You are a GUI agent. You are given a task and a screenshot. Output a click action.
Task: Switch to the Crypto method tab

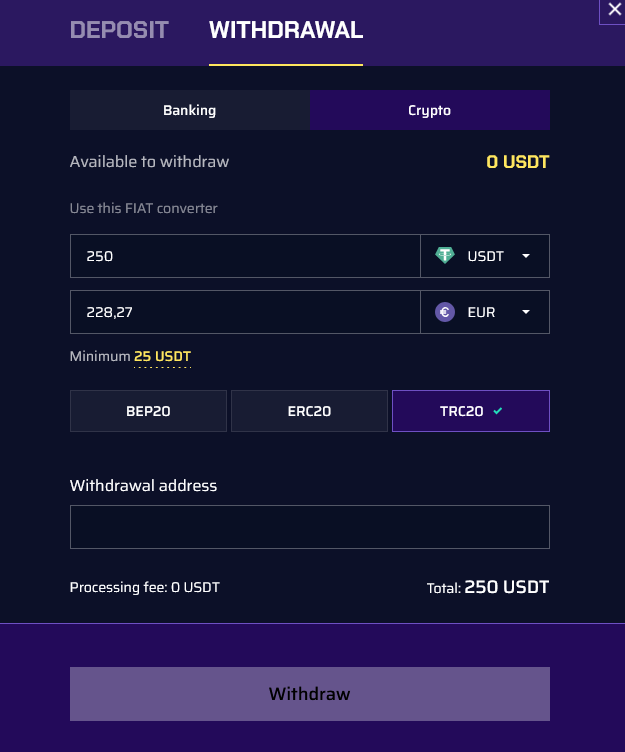(x=430, y=110)
